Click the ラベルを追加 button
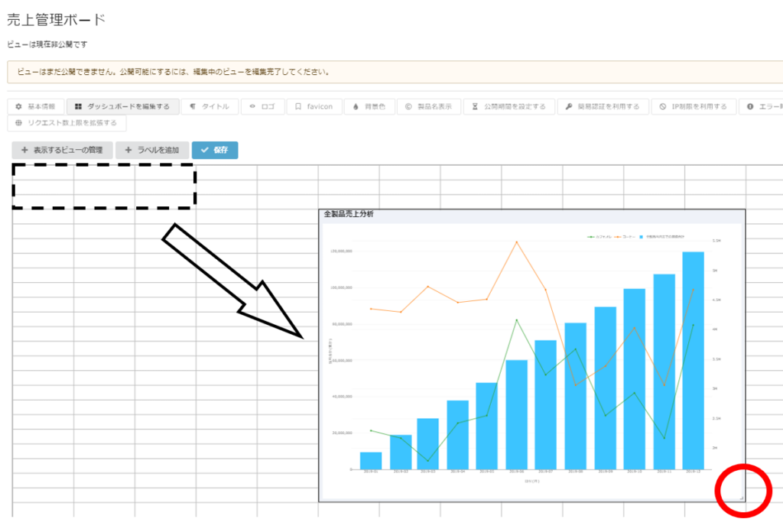Screen dimensions: 783x532 pyautogui.click(x=152, y=151)
